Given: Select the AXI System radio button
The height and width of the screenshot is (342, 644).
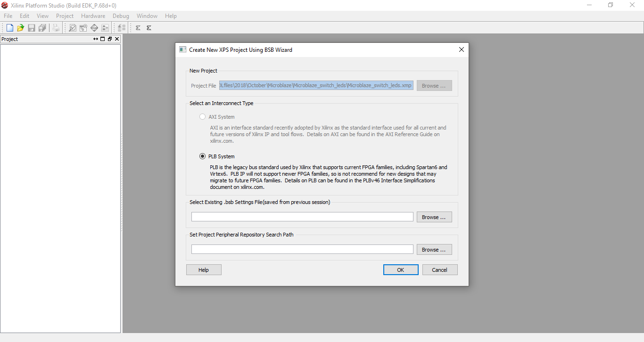Looking at the screenshot, I should (203, 117).
